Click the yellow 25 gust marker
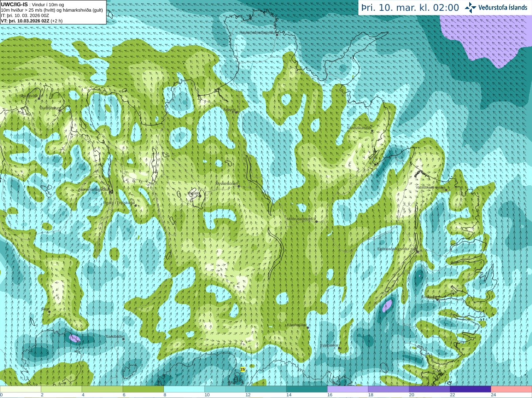 (243, 369)
